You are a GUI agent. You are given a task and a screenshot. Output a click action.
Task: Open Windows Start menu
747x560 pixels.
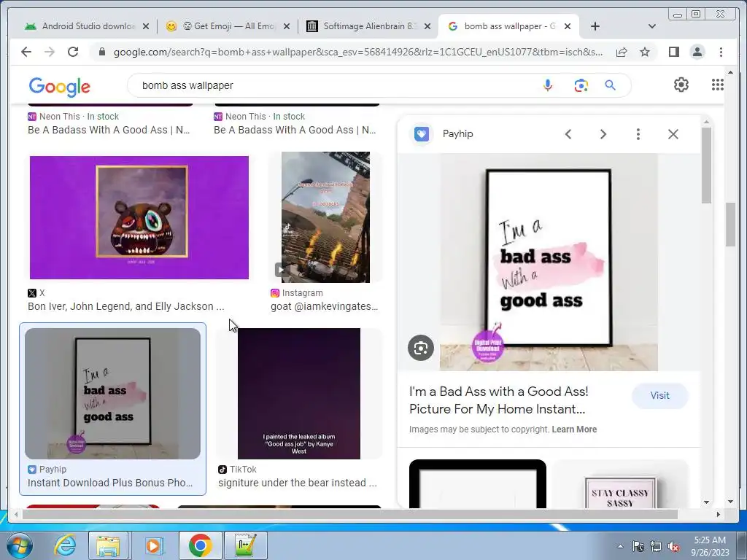click(x=19, y=545)
